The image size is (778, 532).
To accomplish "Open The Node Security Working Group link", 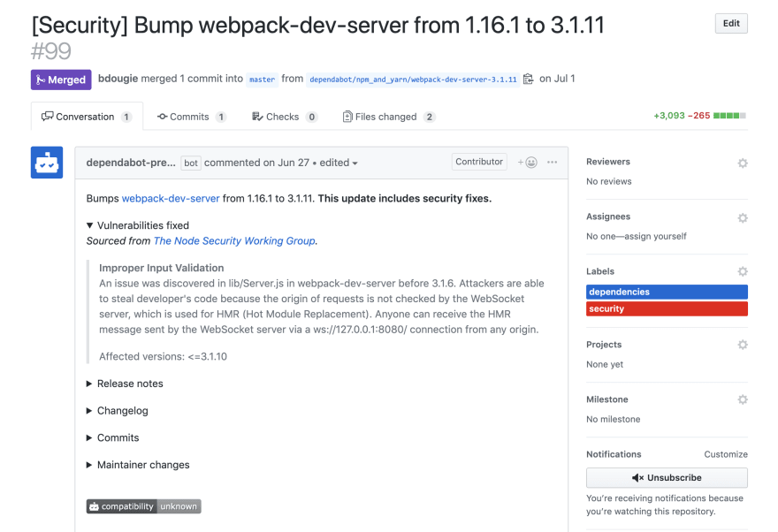I will click(x=234, y=241).
